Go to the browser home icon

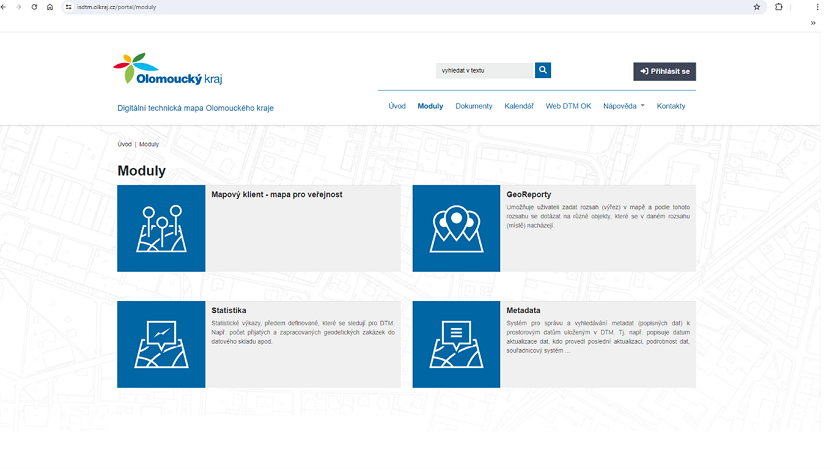click(50, 7)
